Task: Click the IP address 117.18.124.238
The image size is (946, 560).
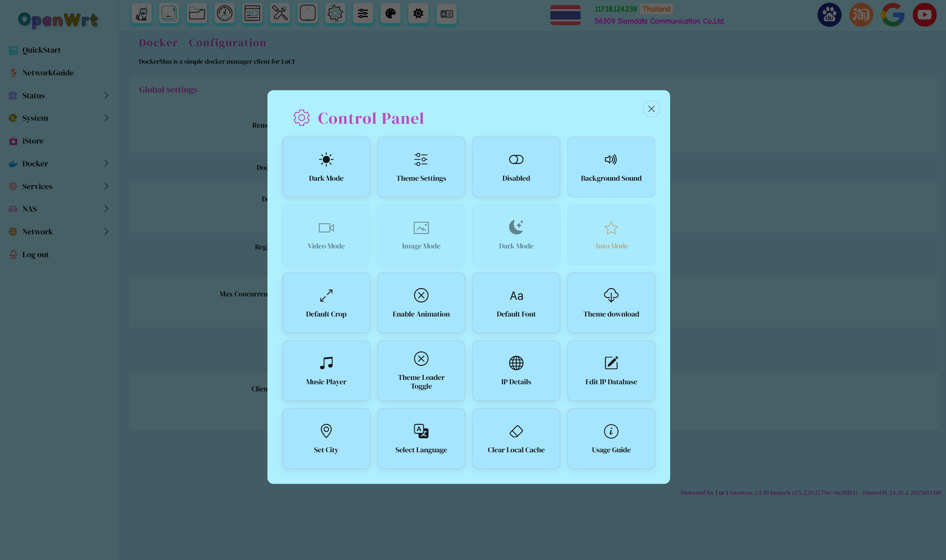Action: (x=615, y=9)
